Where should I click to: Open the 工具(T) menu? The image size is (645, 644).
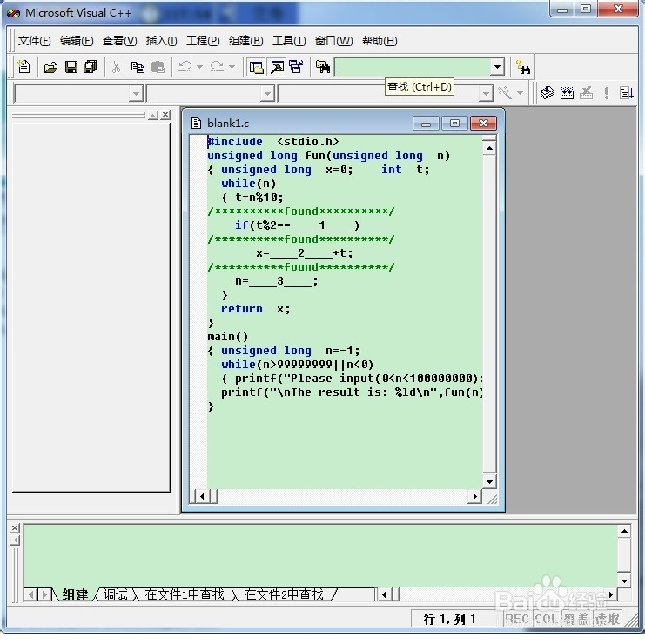(x=289, y=41)
